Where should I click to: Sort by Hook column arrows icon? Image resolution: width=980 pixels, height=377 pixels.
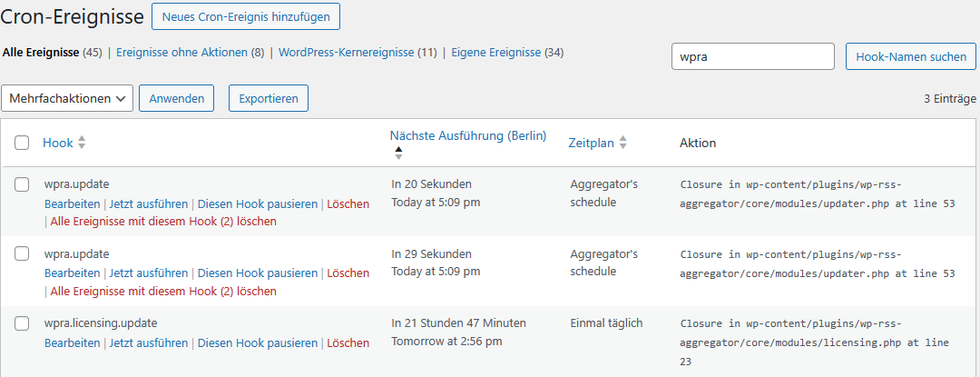coord(82,143)
